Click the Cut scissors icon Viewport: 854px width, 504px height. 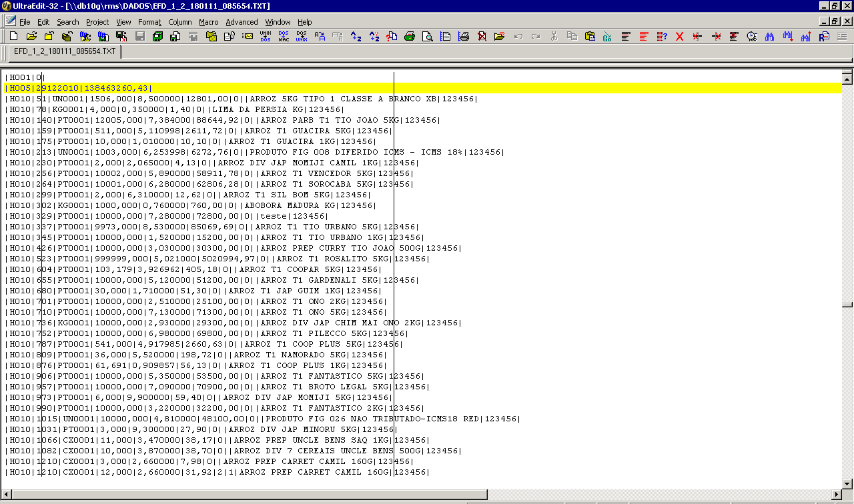[554, 36]
